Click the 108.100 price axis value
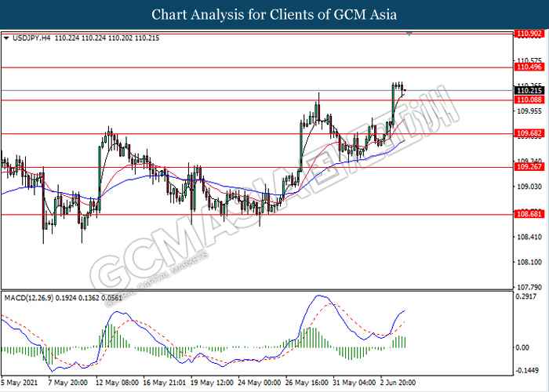The width and height of the screenshot is (549, 392). (x=529, y=262)
